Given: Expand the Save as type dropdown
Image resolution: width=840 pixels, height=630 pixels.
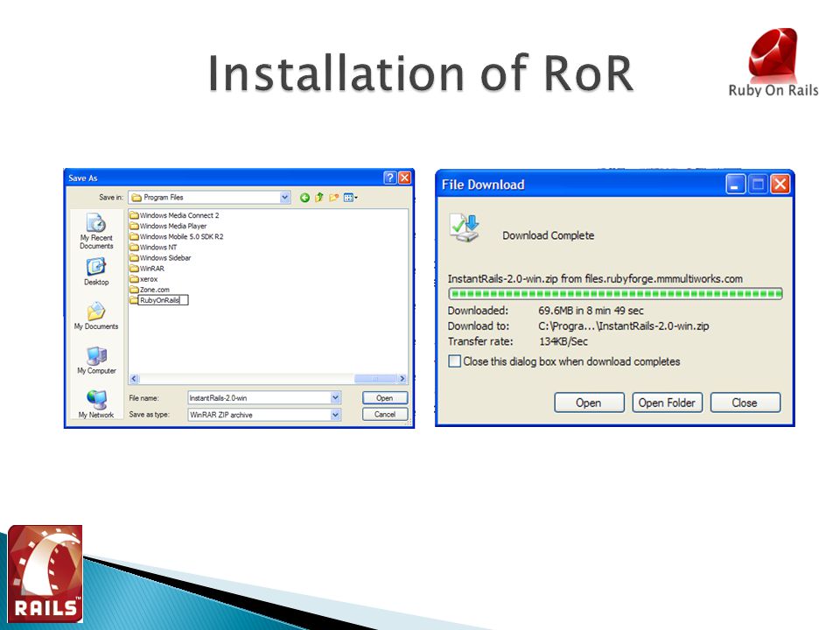Looking at the screenshot, I should tap(335, 415).
